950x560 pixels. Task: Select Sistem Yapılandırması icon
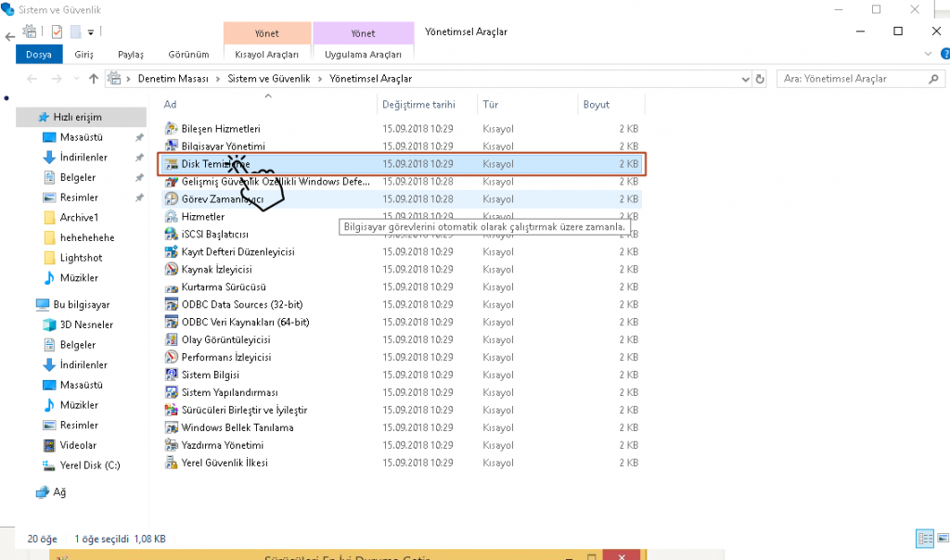pyautogui.click(x=172, y=391)
